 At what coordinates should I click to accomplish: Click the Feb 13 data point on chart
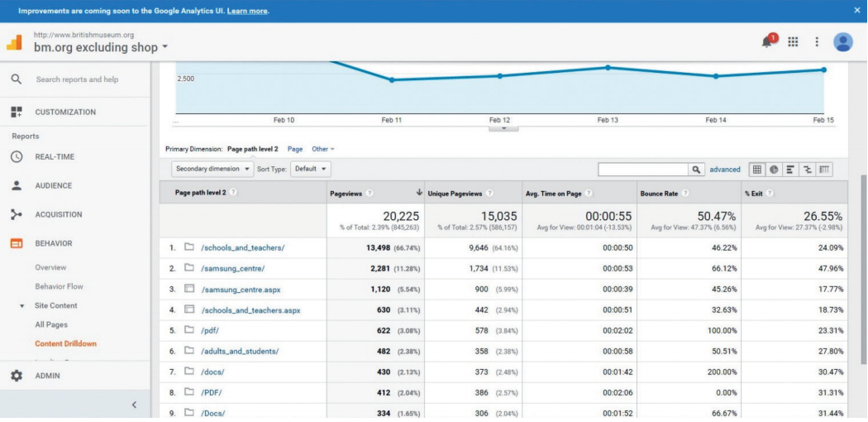tap(608, 68)
